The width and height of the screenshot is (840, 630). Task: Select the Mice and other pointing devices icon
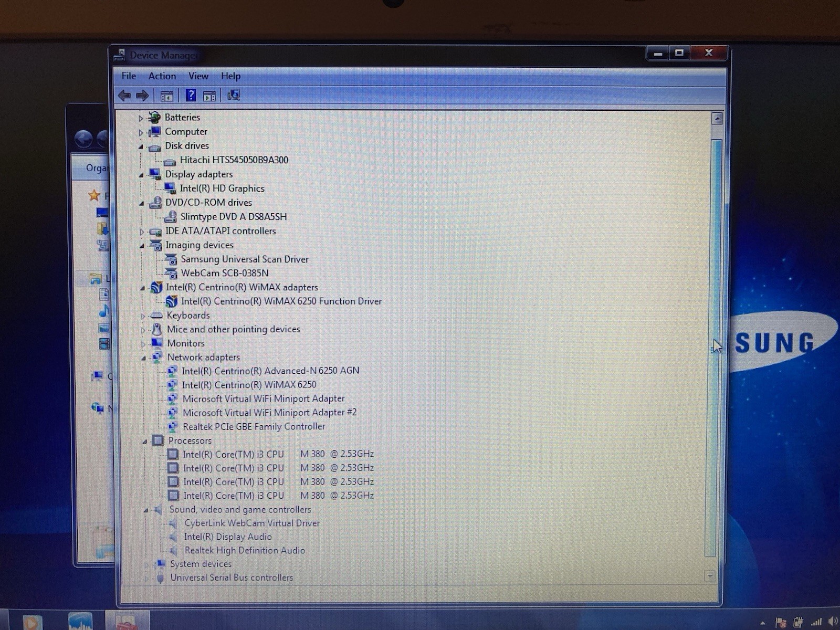pyautogui.click(x=157, y=329)
